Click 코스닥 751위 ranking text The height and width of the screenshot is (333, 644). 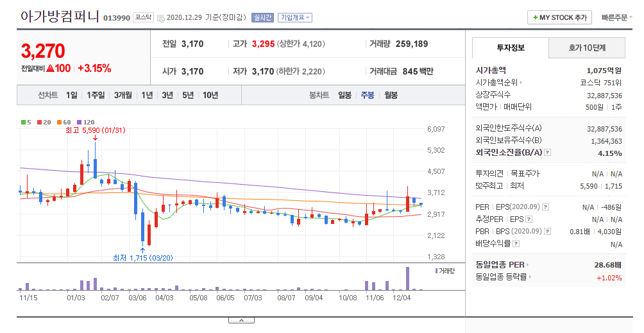[601, 83]
